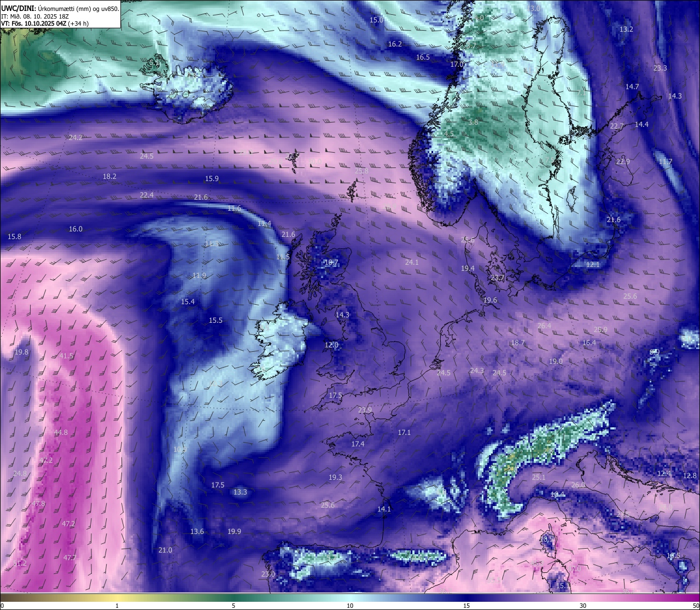Select the 21.0 value label

point(165,550)
